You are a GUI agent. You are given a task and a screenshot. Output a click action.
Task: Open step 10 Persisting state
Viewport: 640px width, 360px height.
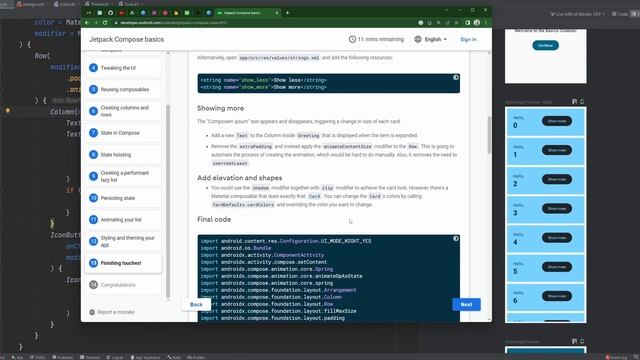pyautogui.click(x=123, y=198)
